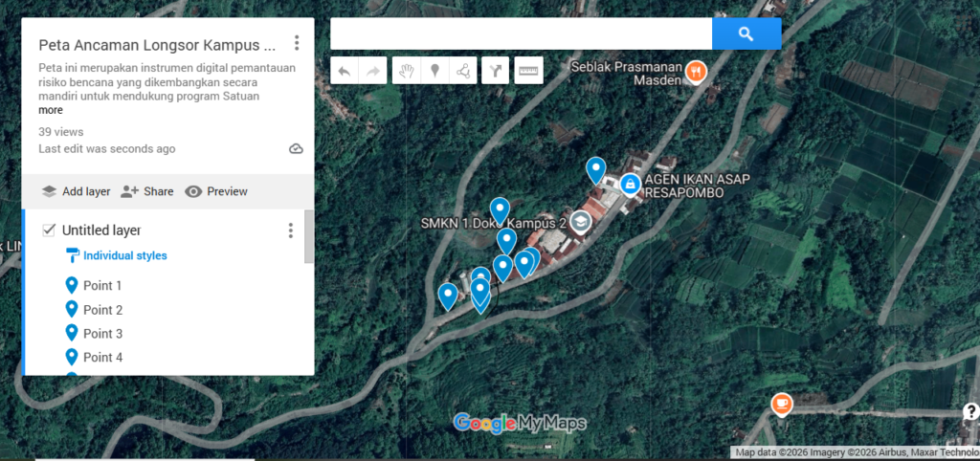The height and width of the screenshot is (461, 980).
Task: Click the Add layer button
Action: point(76,191)
